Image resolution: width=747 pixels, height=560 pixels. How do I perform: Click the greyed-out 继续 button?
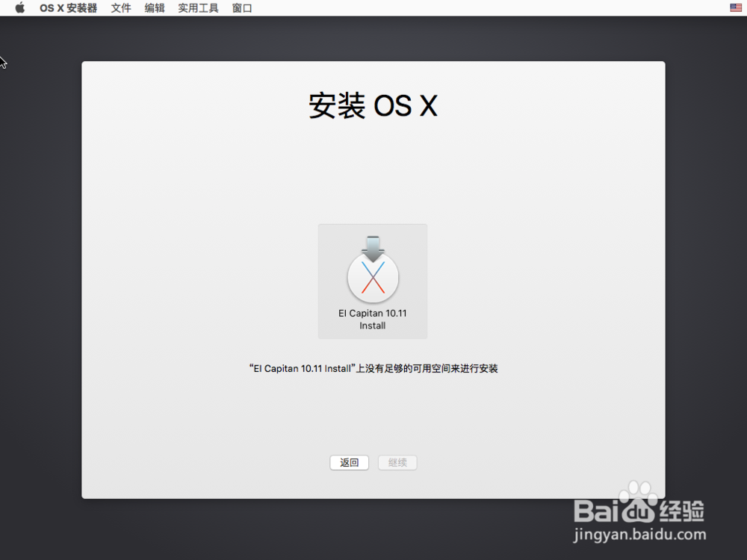click(x=397, y=462)
